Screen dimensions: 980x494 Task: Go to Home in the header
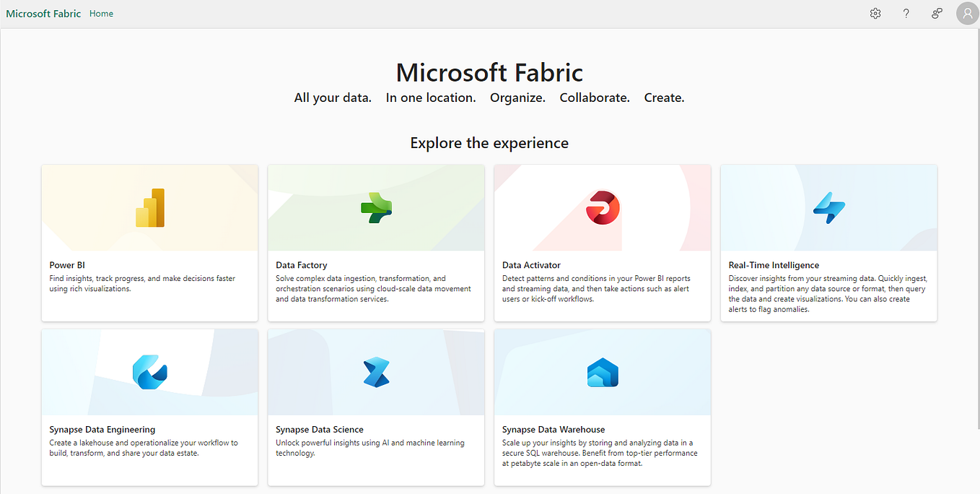coord(101,14)
